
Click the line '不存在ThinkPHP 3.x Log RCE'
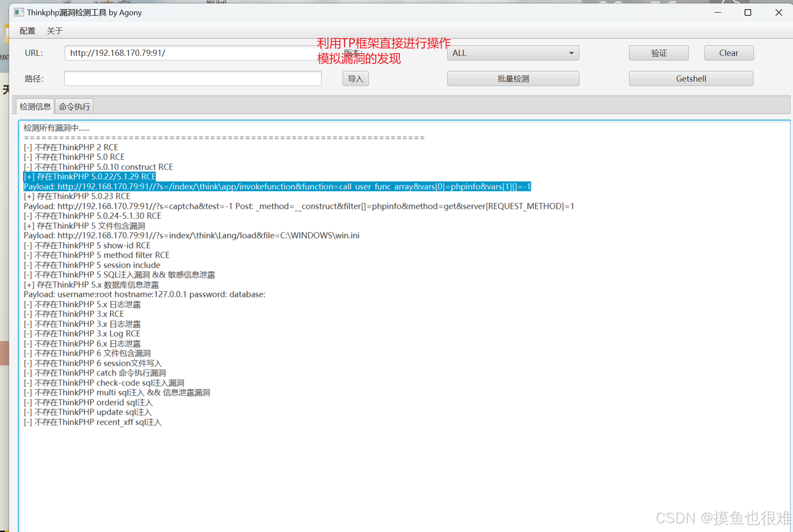82,334
